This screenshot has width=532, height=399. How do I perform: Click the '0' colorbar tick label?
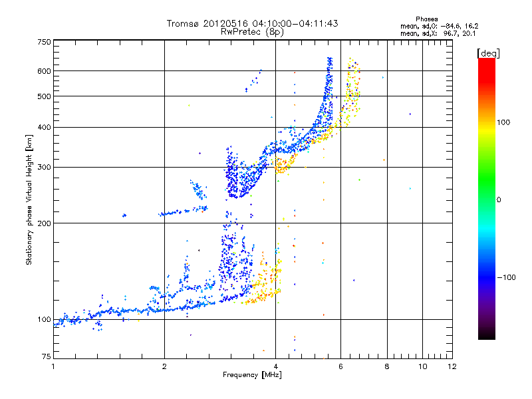(x=499, y=200)
